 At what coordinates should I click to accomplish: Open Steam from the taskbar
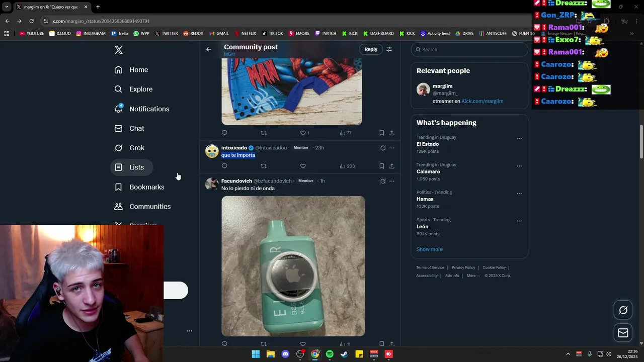click(344, 354)
